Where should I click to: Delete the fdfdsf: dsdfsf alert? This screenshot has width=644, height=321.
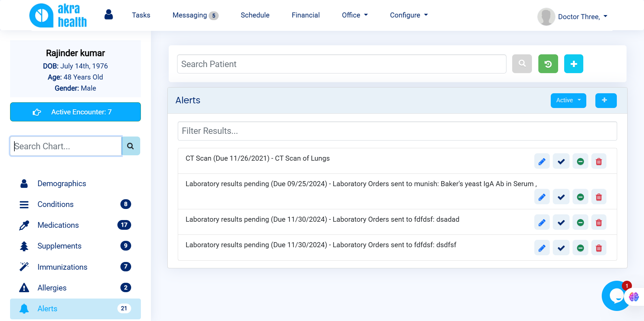point(599,248)
